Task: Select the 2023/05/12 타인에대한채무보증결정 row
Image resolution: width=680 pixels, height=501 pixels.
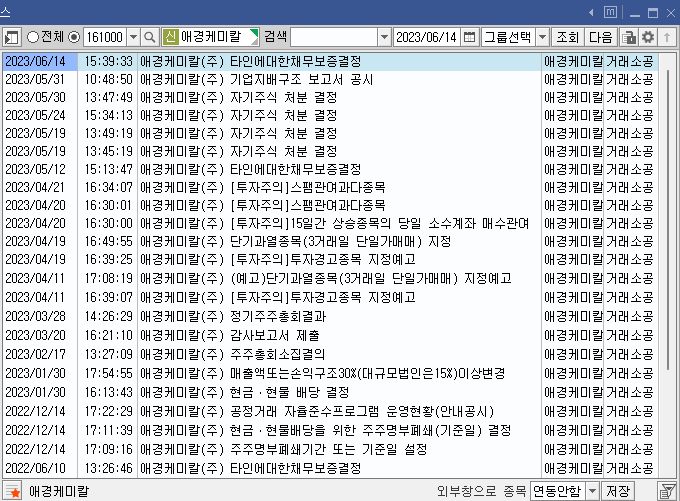Action: pyautogui.click(x=330, y=169)
